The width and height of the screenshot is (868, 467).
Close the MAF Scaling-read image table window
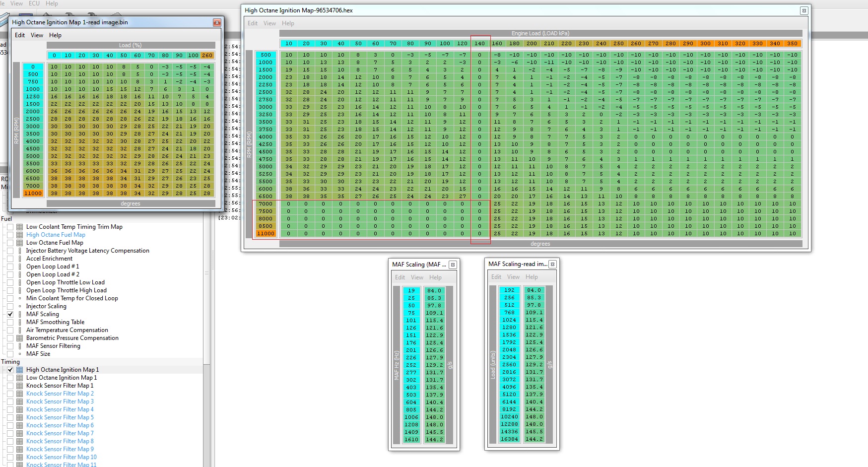[x=552, y=264]
